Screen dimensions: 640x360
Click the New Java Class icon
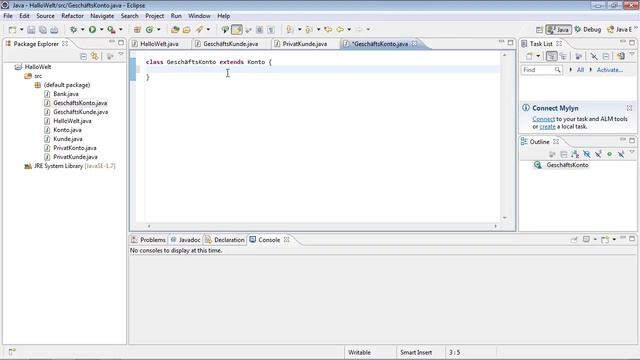pos(149,30)
